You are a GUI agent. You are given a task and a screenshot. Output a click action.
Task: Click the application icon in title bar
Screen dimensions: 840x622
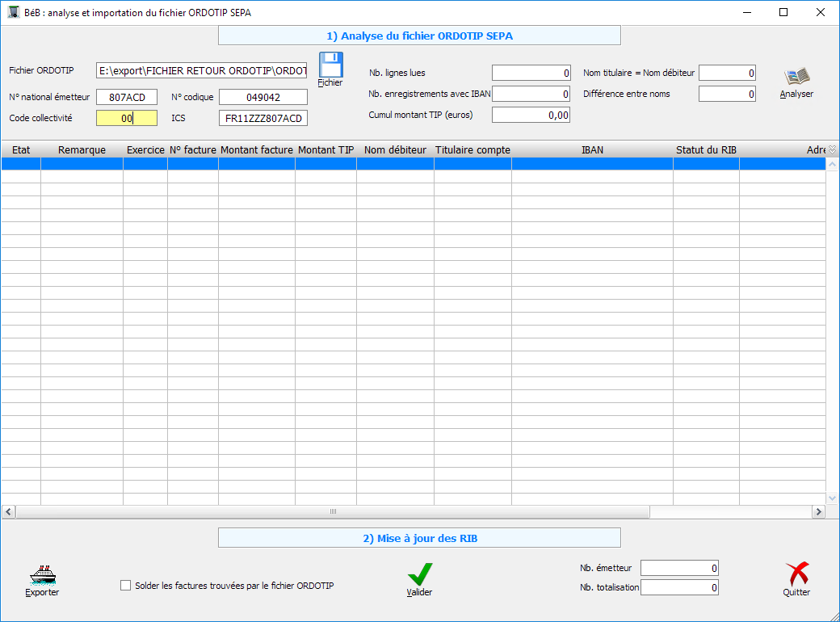[13, 12]
